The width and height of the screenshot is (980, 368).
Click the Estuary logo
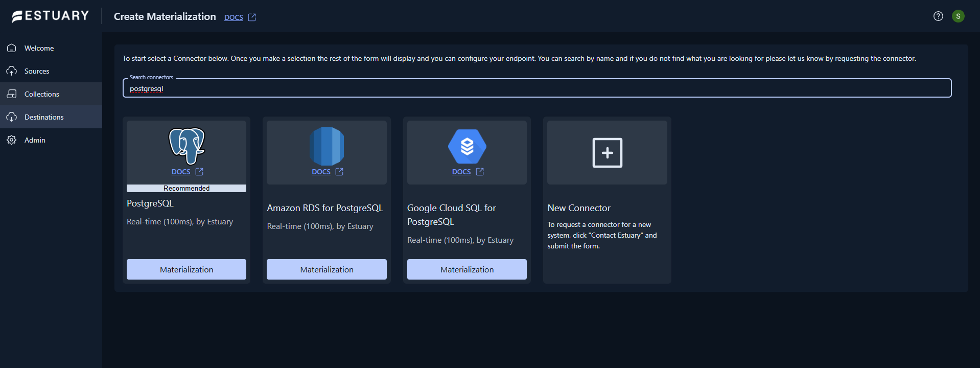click(x=51, y=16)
